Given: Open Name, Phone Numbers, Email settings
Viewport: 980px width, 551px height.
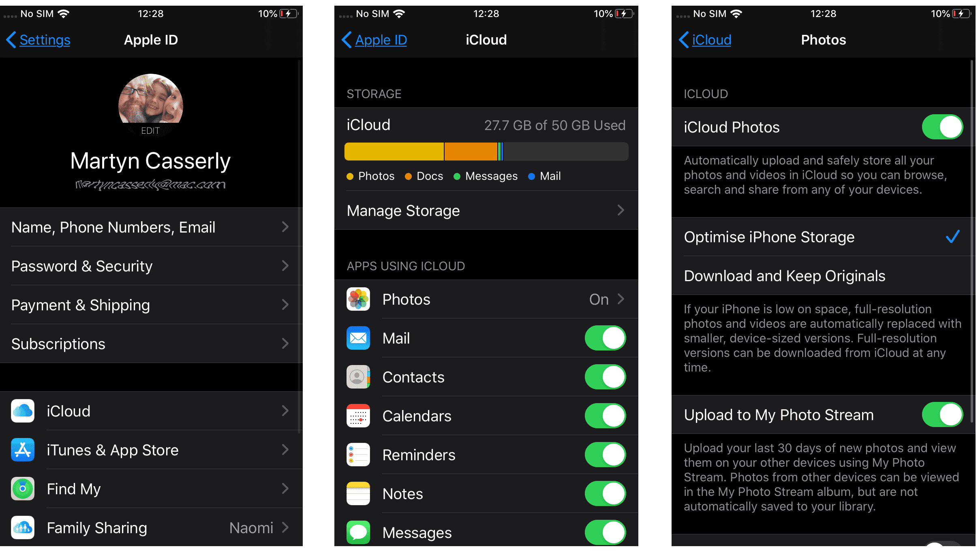Looking at the screenshot, I should pyautogui.click(x=151, y=227).
